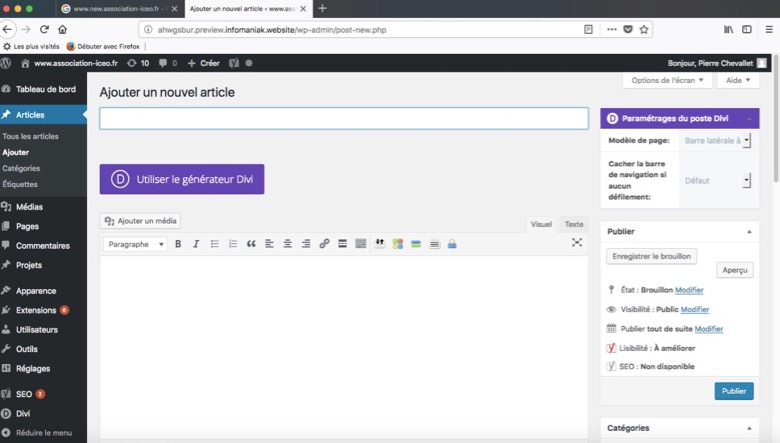Bookmark this page with star icon
The image size is (780, 443).
click(644, 29)
